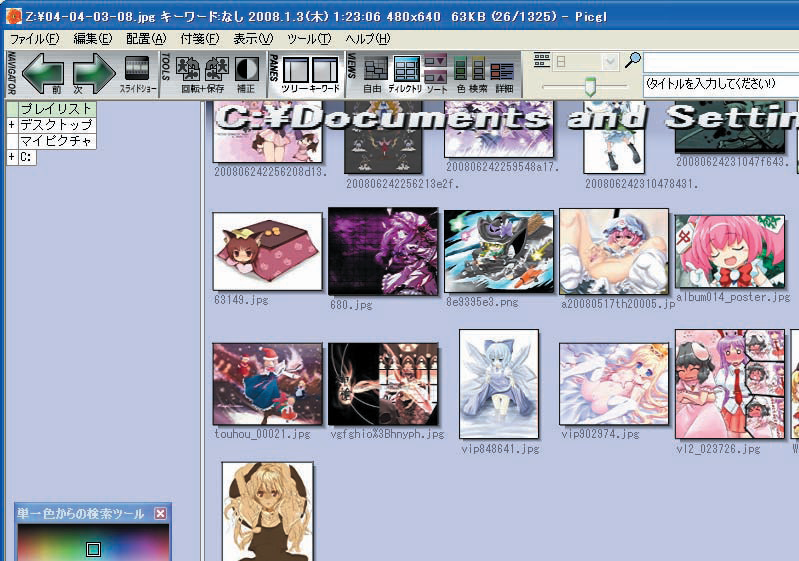
Task: Click the file name 20080624231047f643.
Action: (x=732, y=162)
